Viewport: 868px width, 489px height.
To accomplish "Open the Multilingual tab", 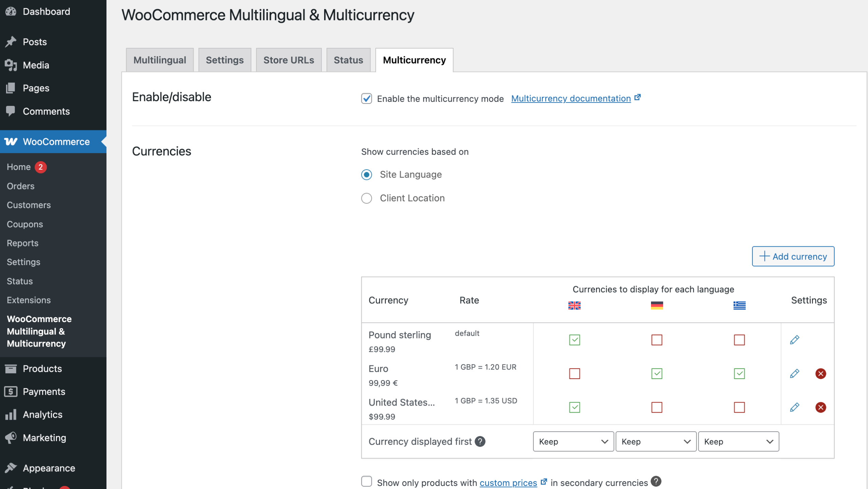I will tap(160, 60).
